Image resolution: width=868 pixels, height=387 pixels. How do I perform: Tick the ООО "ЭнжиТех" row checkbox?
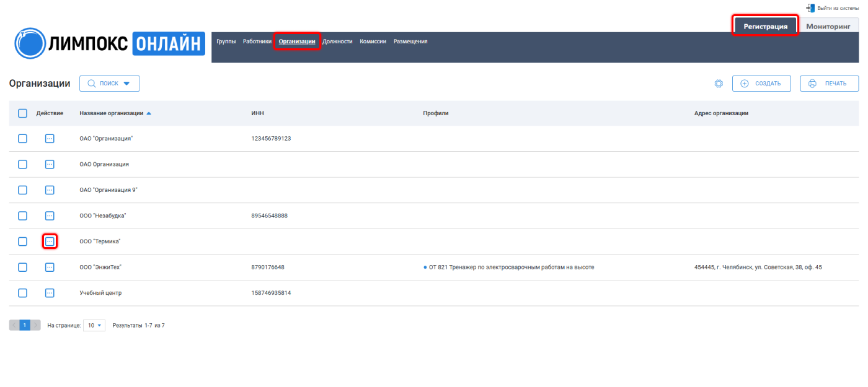coord(22,267)
